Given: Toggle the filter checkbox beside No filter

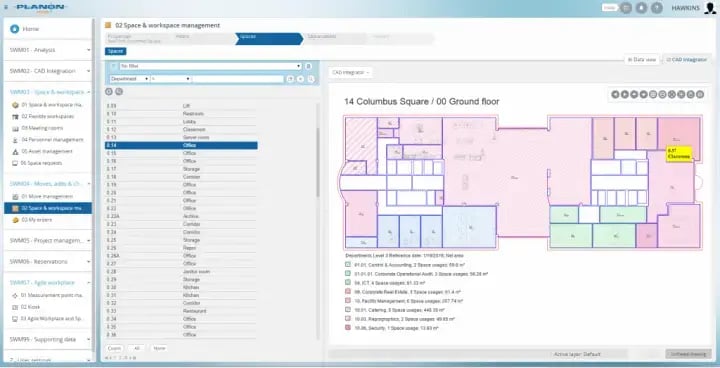Looking at the screenshot, I should [114, 66].
